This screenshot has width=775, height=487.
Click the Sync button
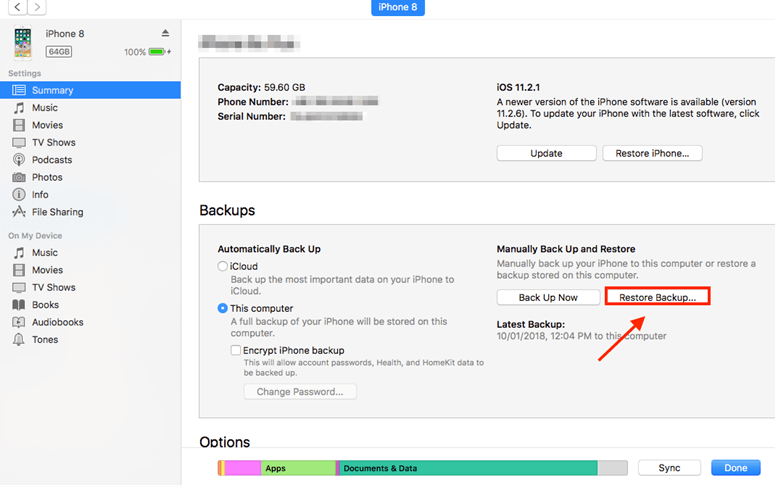tap(669, 468)
